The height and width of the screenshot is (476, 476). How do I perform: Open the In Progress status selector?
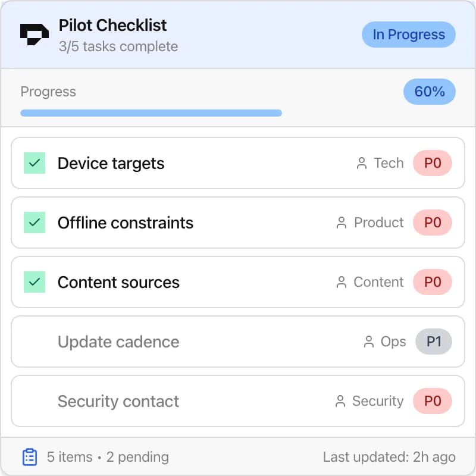coord(408,35)
